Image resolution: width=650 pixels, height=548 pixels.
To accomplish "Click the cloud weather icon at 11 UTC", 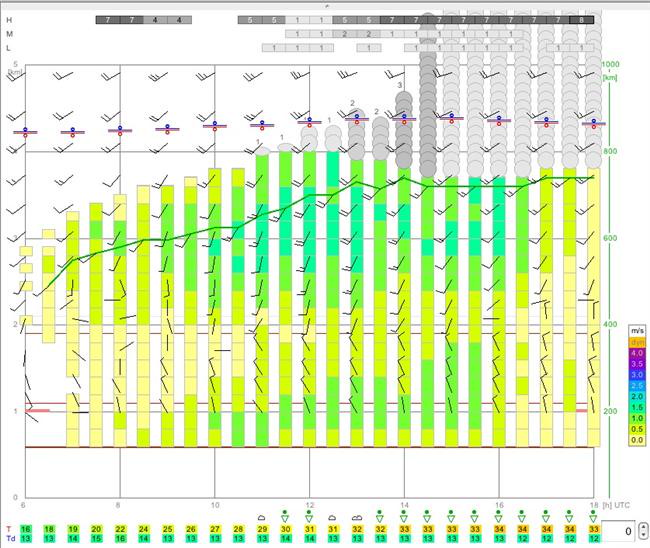I will point(262,517).
